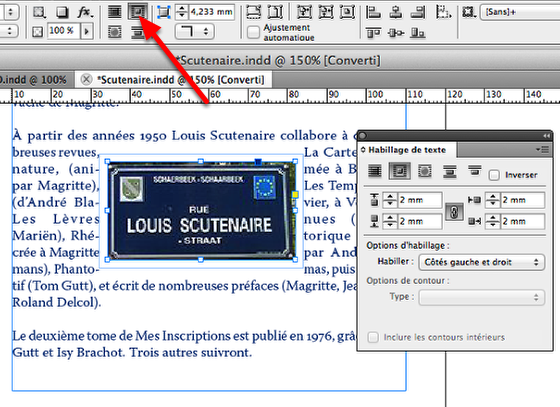
Task: Select jump to next column in Habillage panel
Action: [475, 171]
